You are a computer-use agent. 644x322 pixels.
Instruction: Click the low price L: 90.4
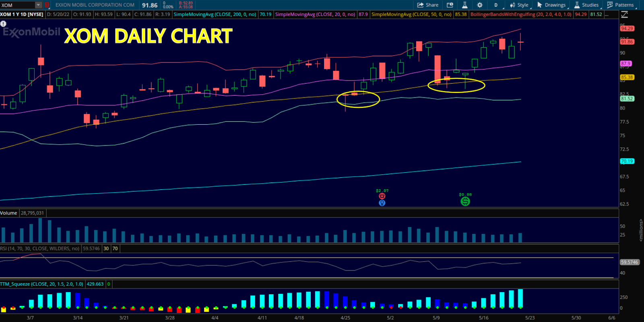[124, 14]
